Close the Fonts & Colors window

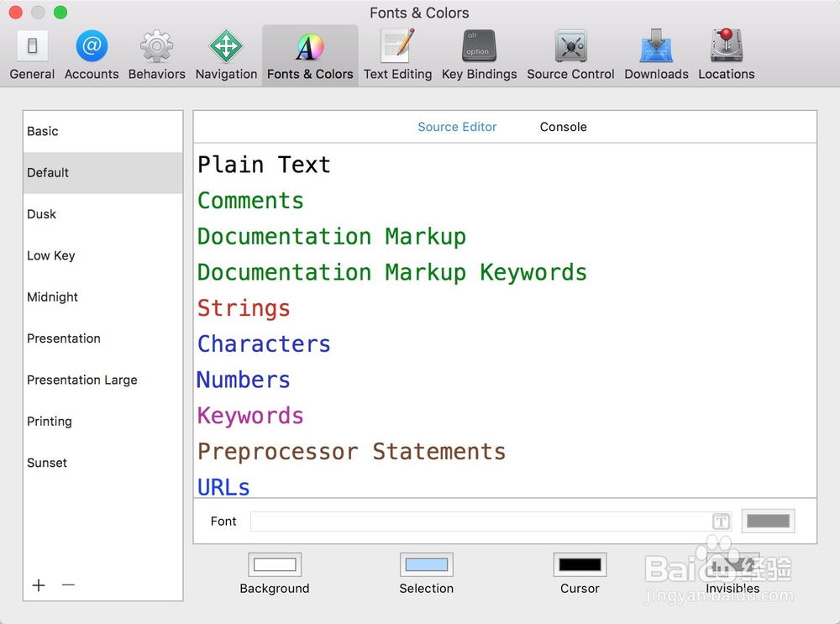coord(15,12)
